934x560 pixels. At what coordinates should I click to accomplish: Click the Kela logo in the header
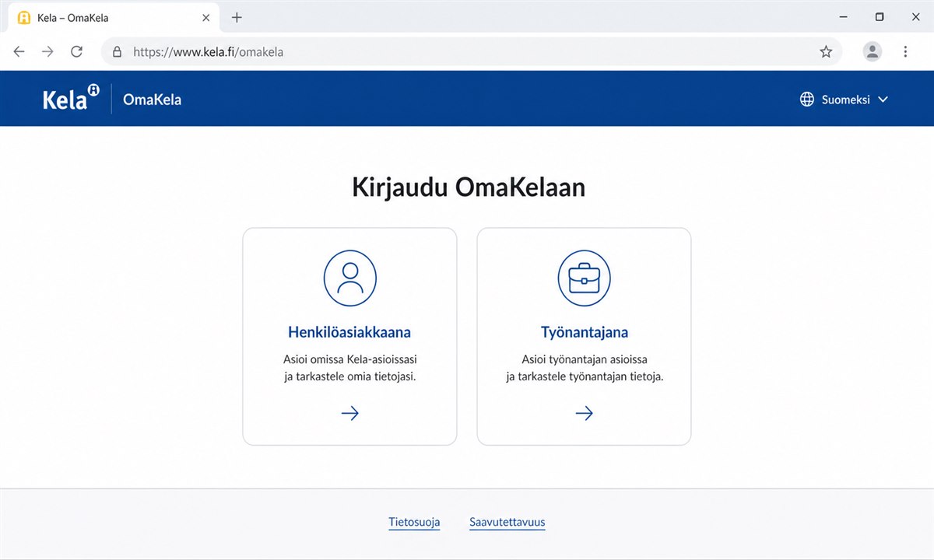(71, 98)
